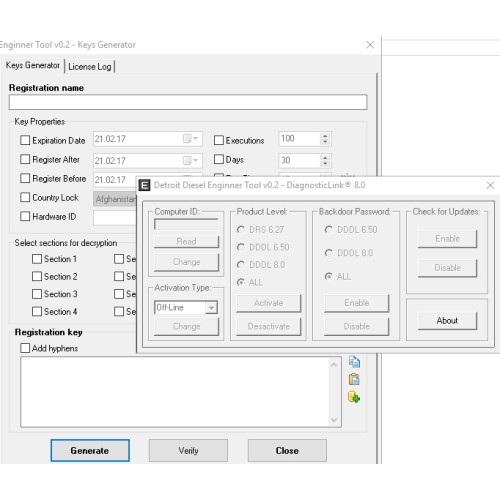Click Disable under Backdoor Password
This screenshot has height=500, width=500.
(357, 326)
